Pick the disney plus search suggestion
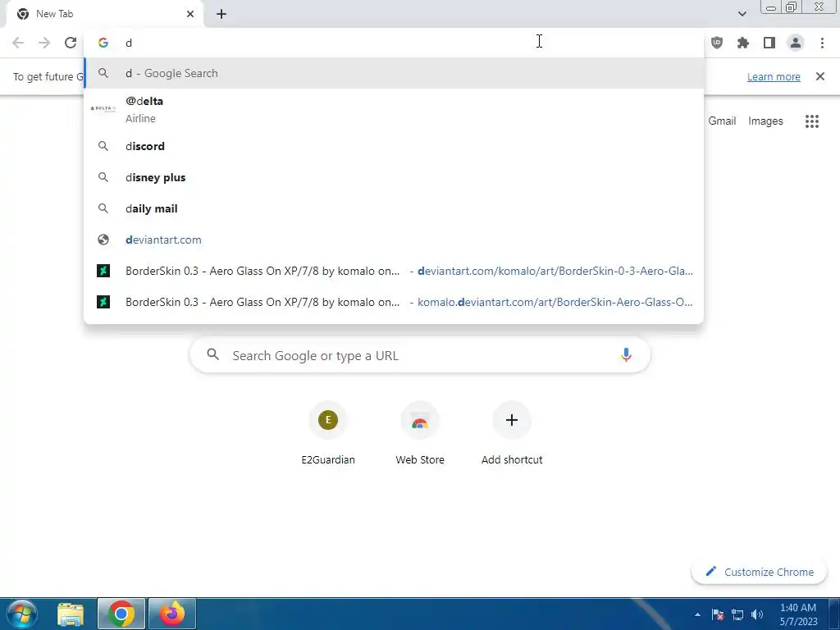This screenshot has width=840, height=630. pos(394,177)
